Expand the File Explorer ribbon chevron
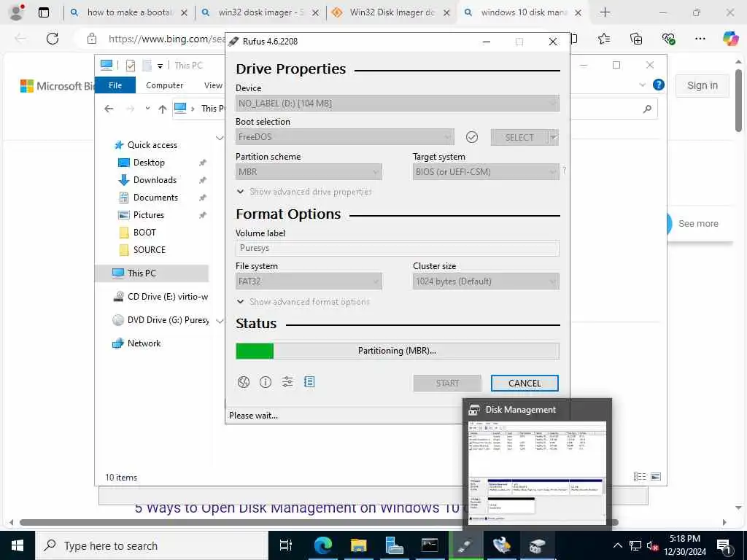This screenshot has height=560, width=747. click(x=642, y=85)
